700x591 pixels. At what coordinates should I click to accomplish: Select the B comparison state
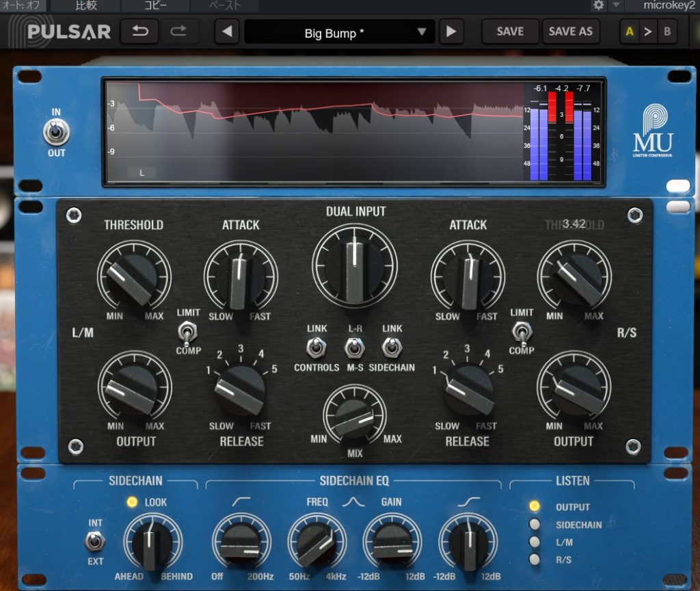pyautogui.click(x=667, y=32)
